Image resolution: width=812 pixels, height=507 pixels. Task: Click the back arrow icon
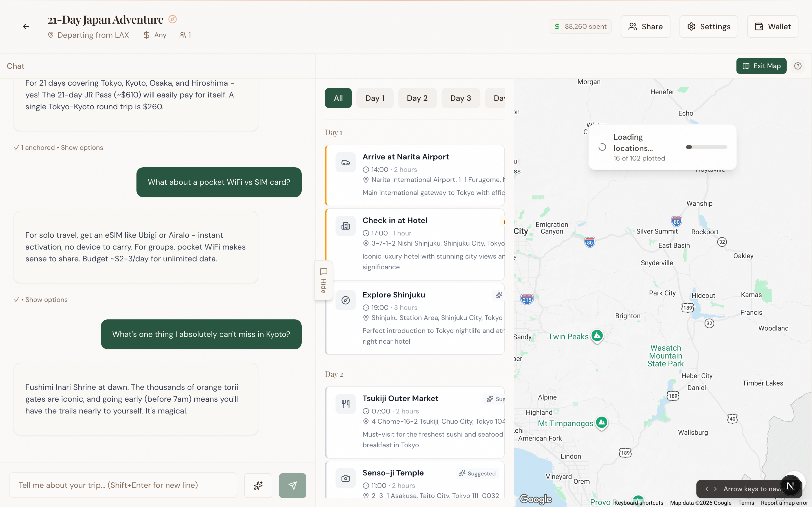point(26,26)
